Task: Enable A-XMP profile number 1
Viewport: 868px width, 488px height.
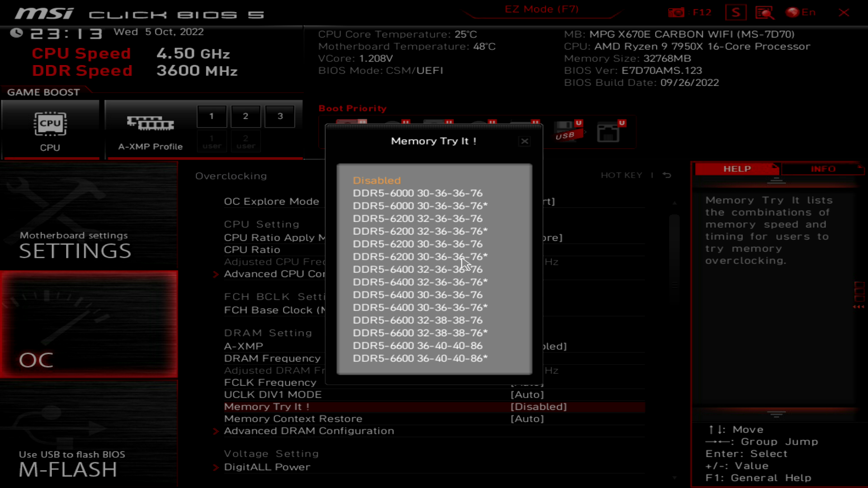Action: point(212,116)
